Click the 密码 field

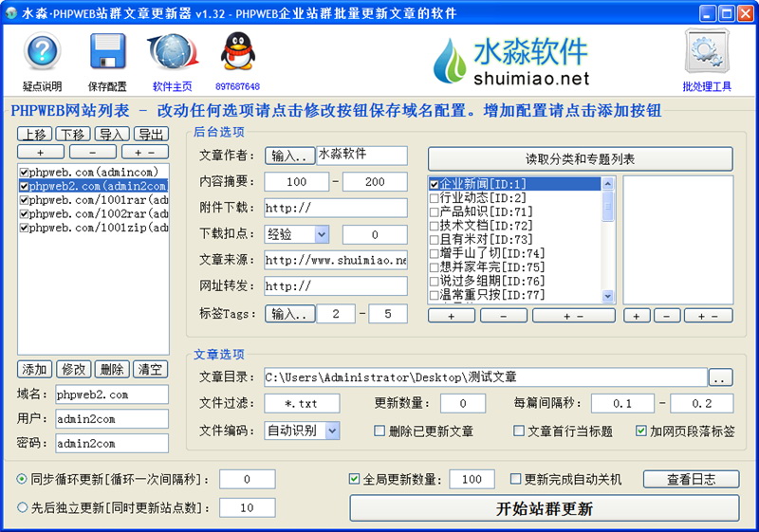[112, 444]
